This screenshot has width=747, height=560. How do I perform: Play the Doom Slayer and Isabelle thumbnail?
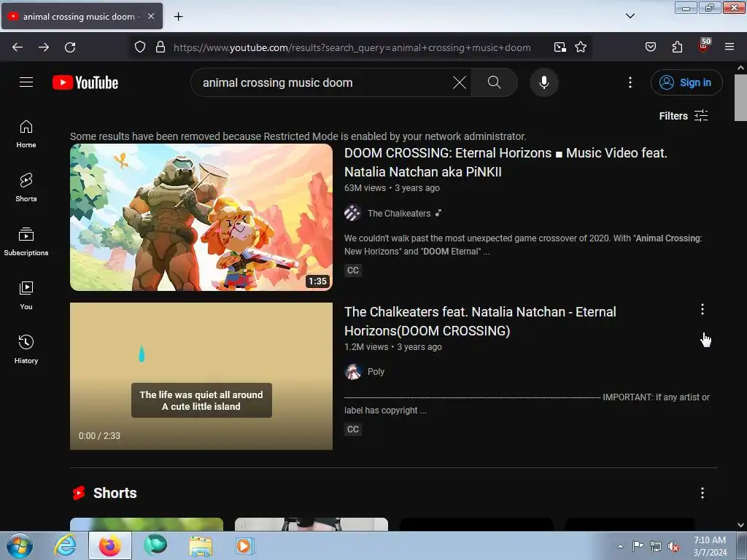tap(201, 217)
